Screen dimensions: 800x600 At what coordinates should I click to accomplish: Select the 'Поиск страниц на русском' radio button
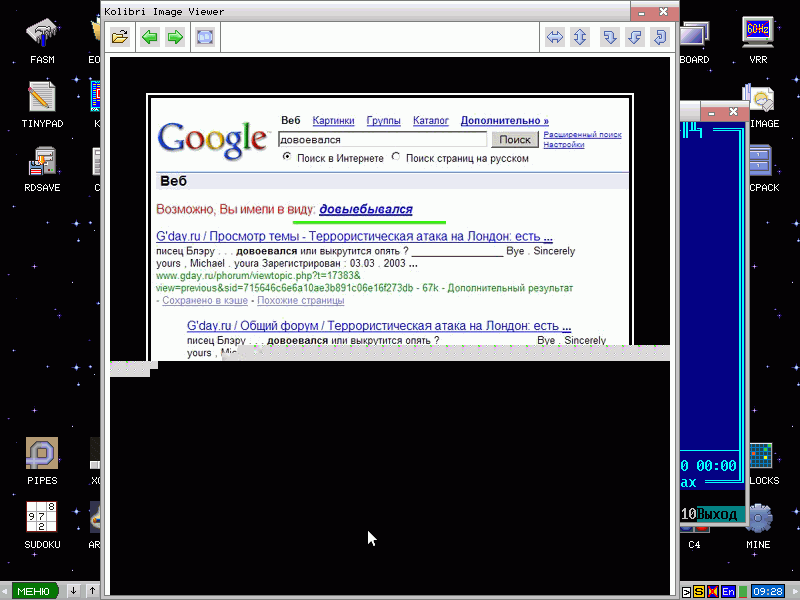coord(396,157)
